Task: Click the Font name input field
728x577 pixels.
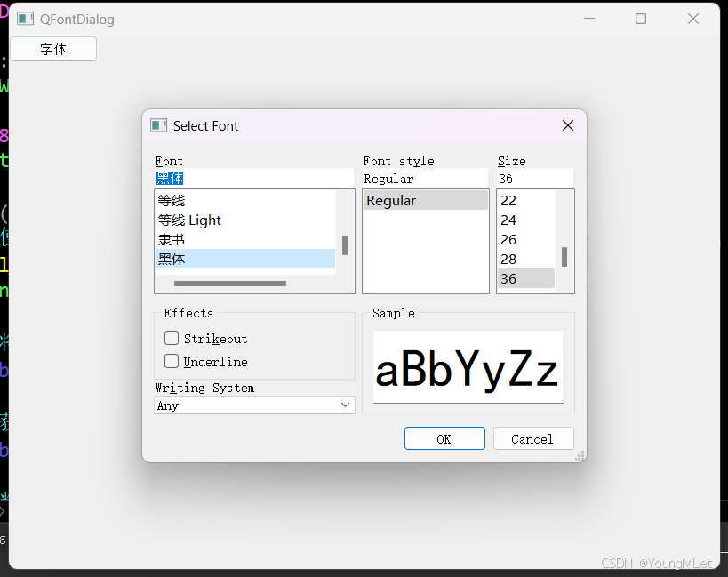Action: tap(254, 178)
